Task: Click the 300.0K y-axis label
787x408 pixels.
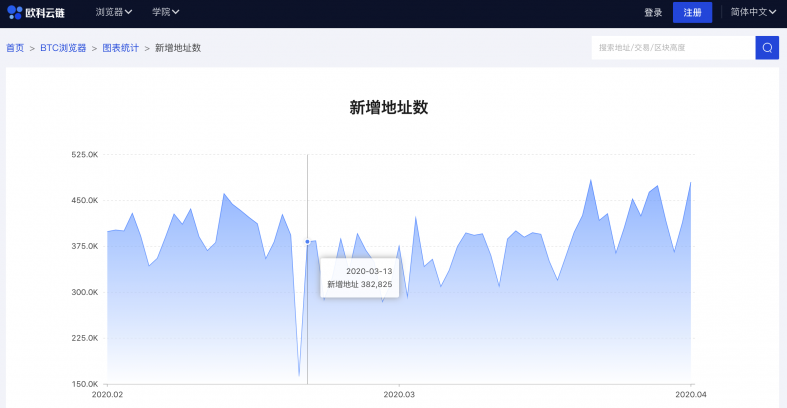Action: pyautogui.click(x=85, y=292)
